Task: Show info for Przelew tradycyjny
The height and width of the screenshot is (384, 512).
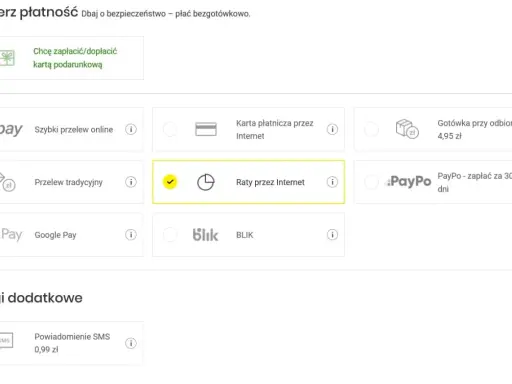Action: click(x=131, y=182)
